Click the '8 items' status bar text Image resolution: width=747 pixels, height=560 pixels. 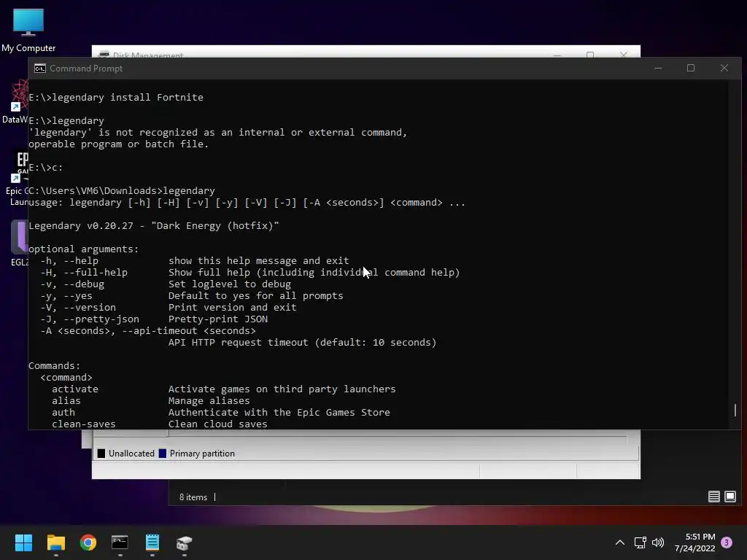(x=193, y=497)
